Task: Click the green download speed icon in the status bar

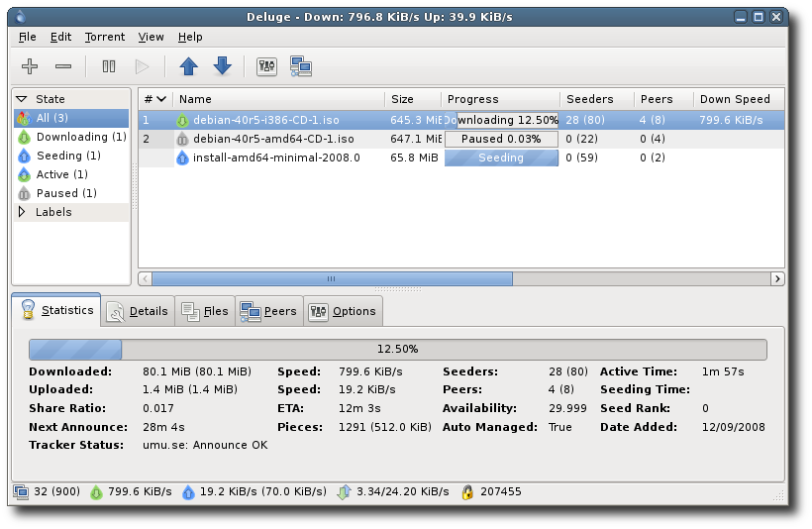Action: point(96,492)
